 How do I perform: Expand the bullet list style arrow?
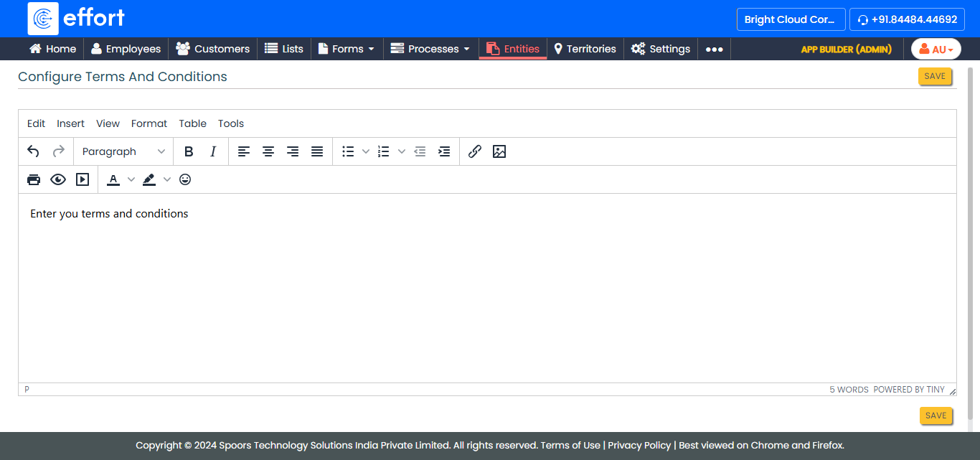[x=366, y=151]
